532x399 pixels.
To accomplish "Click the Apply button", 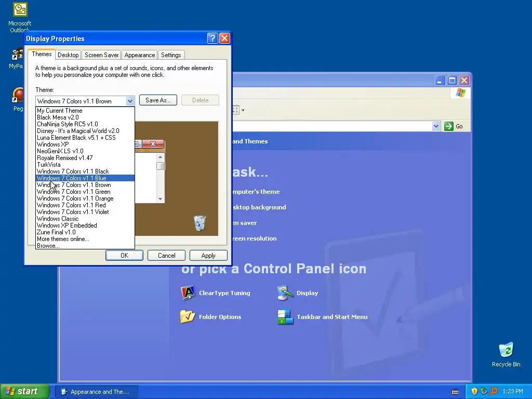I will (x=208, y=256).
